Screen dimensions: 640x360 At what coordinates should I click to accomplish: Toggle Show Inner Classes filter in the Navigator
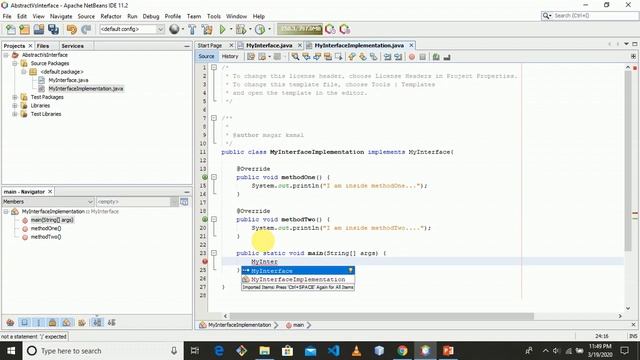click(67, 322)
